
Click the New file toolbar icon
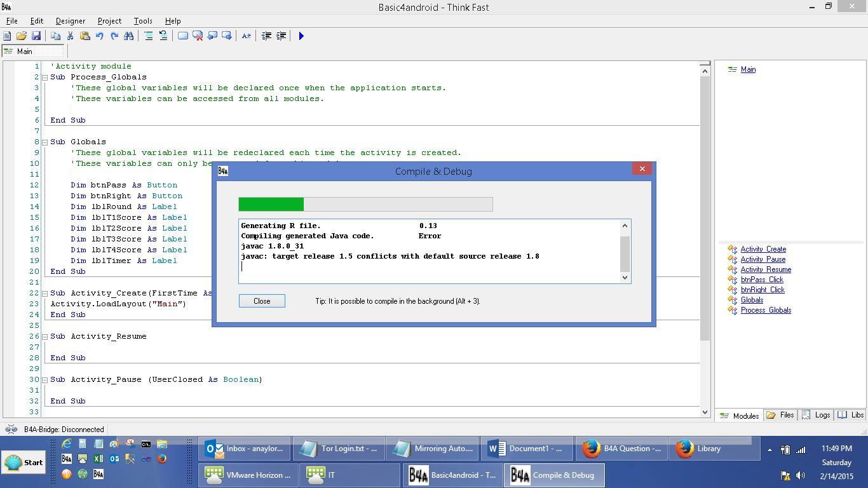tap(7, 36)
